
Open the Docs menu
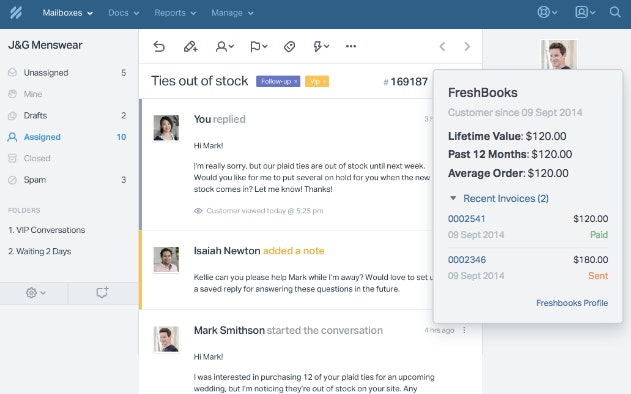(124, 13)
